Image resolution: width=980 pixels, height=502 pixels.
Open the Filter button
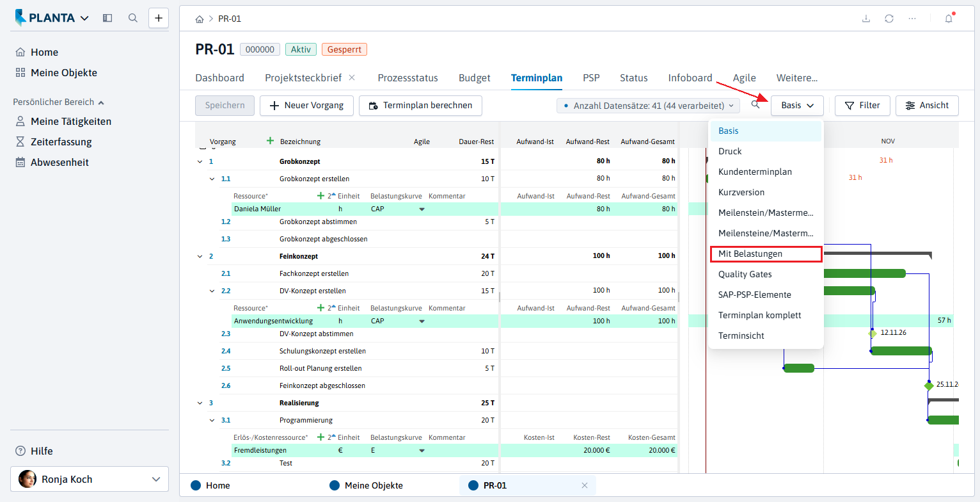point(862,105)
